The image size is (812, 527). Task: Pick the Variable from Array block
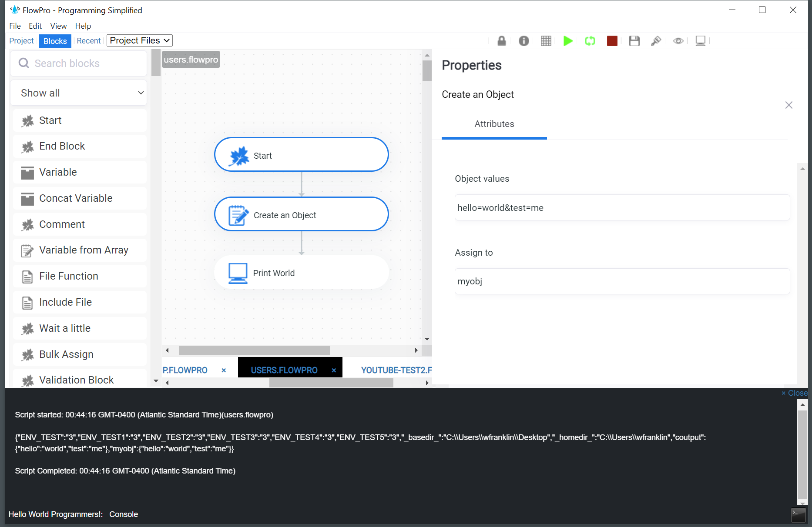80,250
